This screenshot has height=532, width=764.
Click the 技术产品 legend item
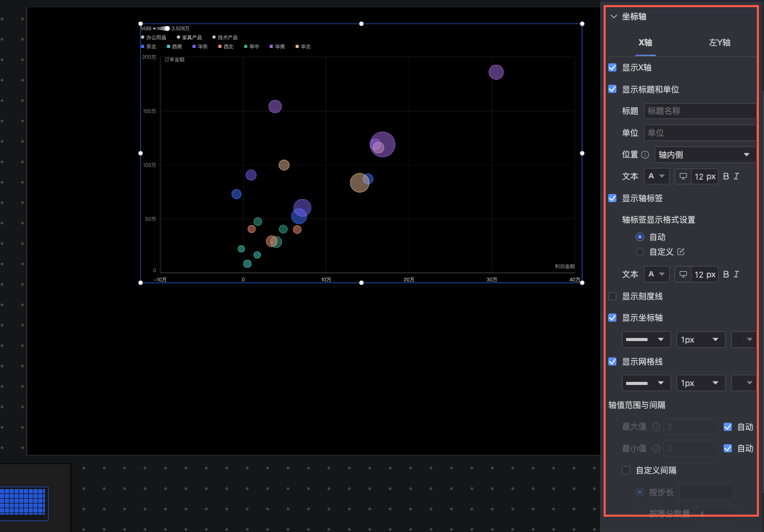225,37
